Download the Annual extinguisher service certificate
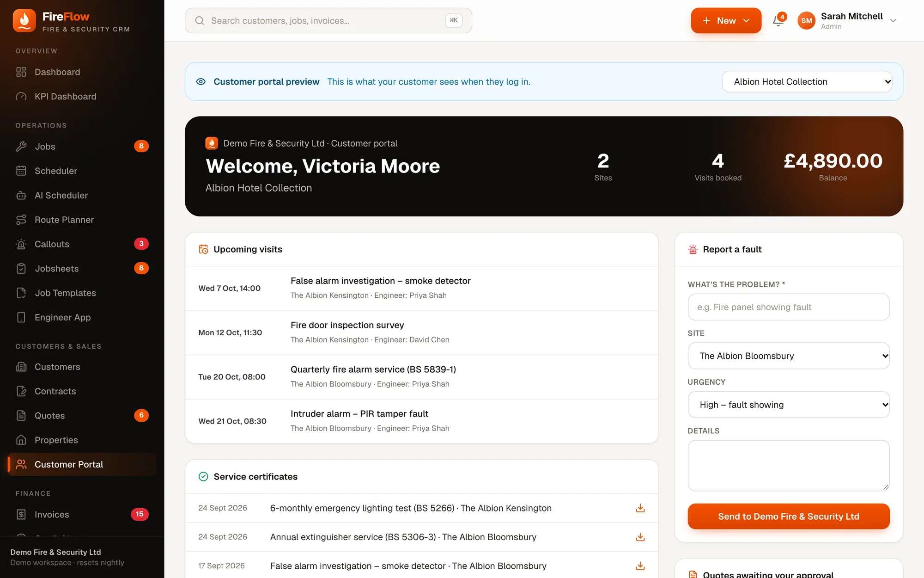Image resolution: width=924 pixels, height=578 pixels. pos(640,537)
